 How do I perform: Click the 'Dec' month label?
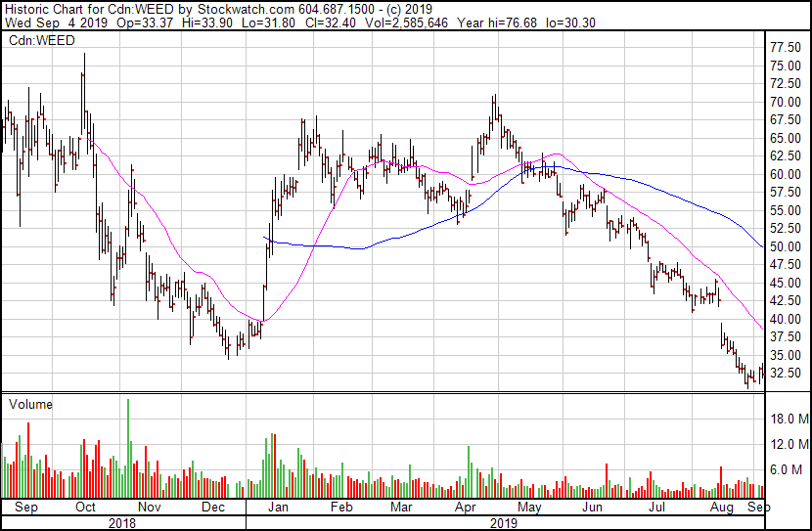213,507
